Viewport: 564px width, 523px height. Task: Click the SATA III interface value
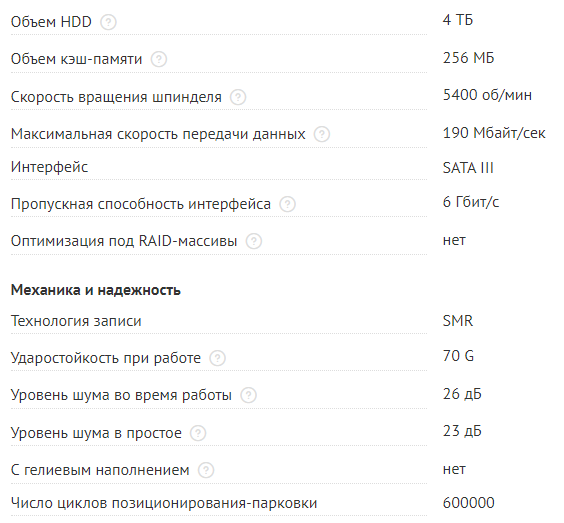(468, 168)
